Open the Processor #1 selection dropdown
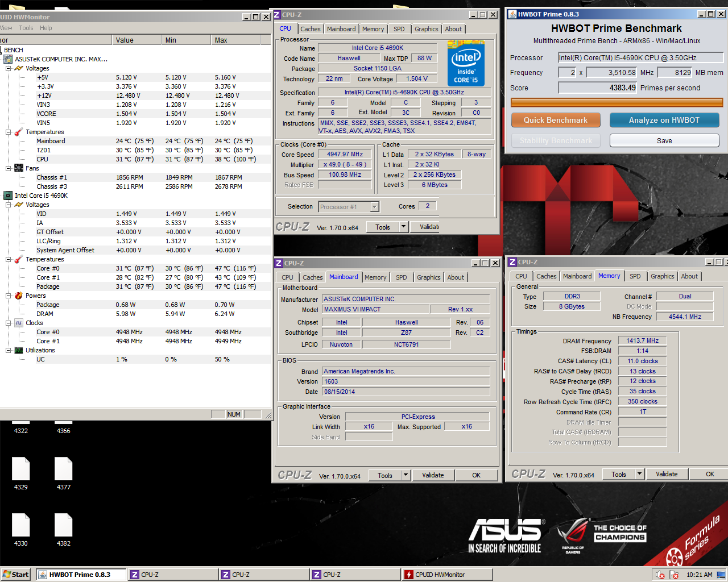Image resolution: width=728 pixels, height=582 pixels. click(x=374, y=207)
